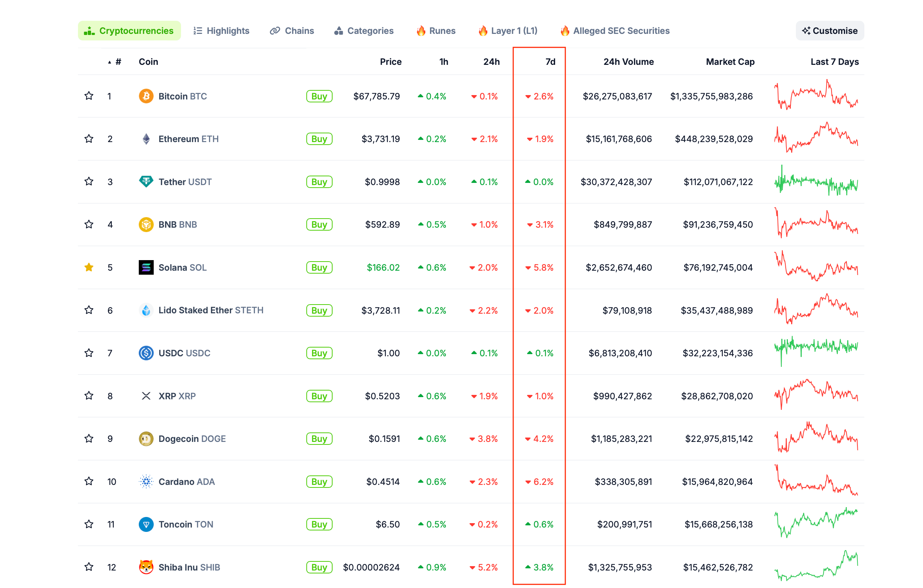Sort the table by 7d column
Viewport: 923px width, 588px height.
(x=550, y=62)
